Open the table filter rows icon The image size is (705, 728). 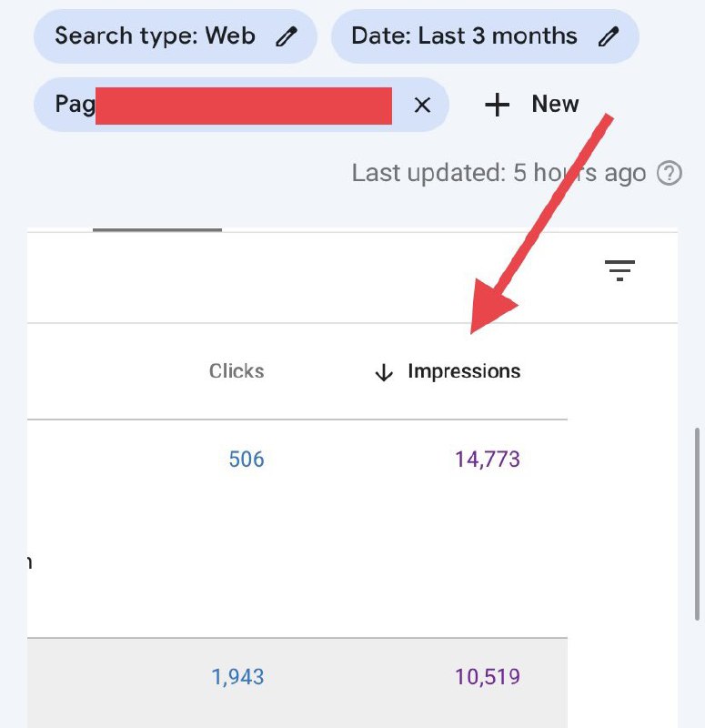click(619, 270)
